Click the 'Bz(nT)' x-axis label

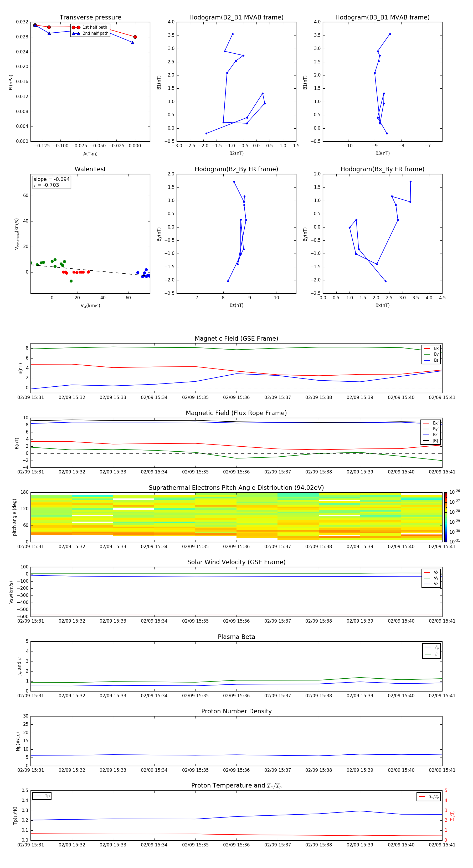[236, 306]
